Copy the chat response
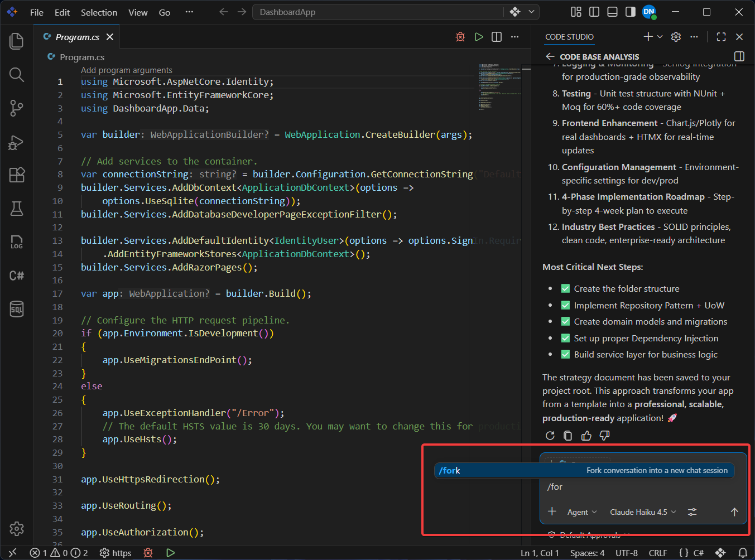 pos(568,436)
